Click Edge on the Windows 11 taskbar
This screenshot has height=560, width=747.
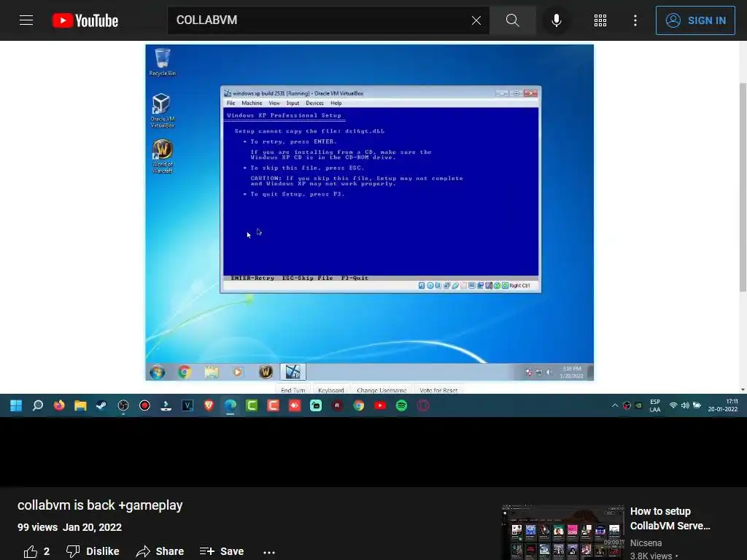click(230, 405)
